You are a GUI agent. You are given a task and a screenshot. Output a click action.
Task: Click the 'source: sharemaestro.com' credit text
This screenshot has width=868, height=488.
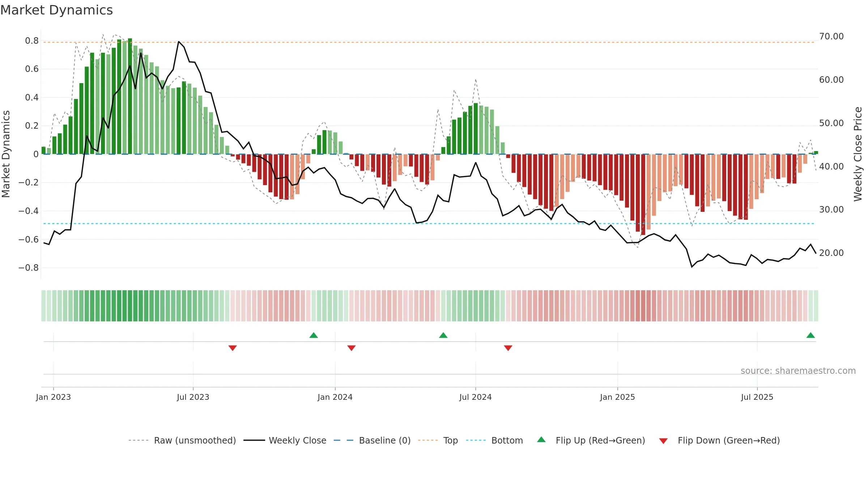pos(798,371)
